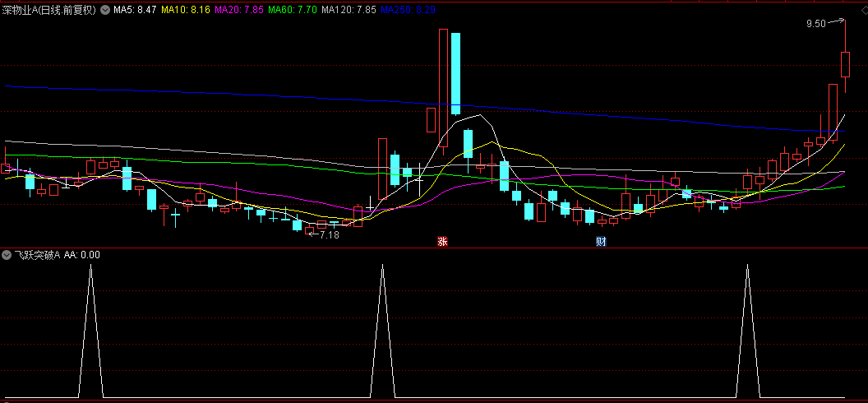Click the blue MA250: 8.29 label
The image size is (868, 403).
(409, 9)
